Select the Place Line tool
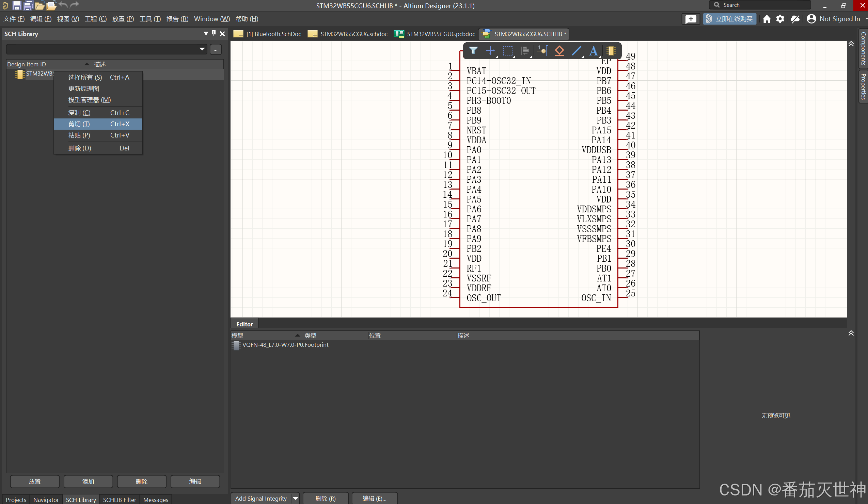This screenshot has width=868, height=504. (x=576, y=51)
